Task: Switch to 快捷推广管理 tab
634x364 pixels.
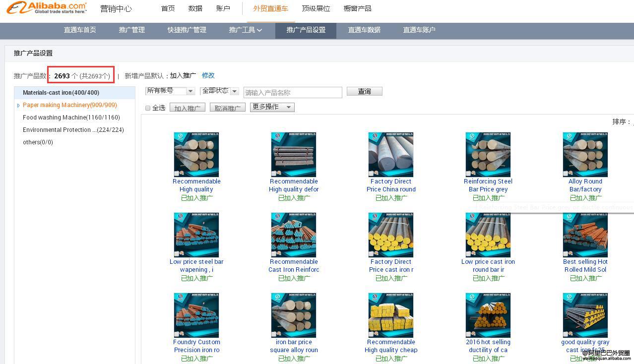Action: (187, 30)
